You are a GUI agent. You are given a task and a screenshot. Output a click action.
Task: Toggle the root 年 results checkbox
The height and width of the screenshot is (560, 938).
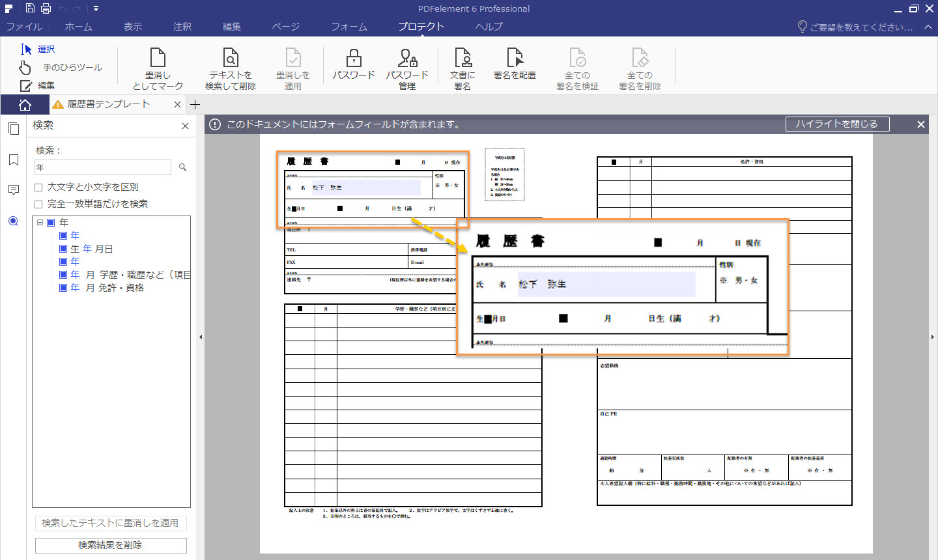point(51,222)
